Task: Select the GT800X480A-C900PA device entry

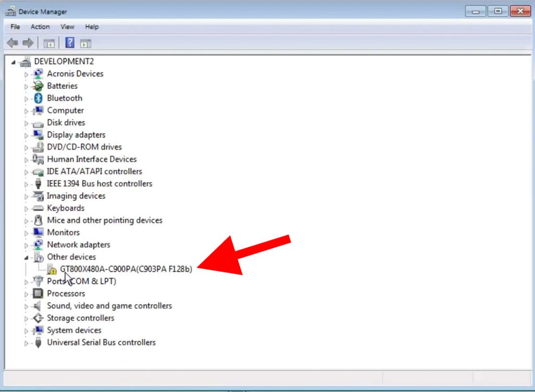Action: click(126, 269)
